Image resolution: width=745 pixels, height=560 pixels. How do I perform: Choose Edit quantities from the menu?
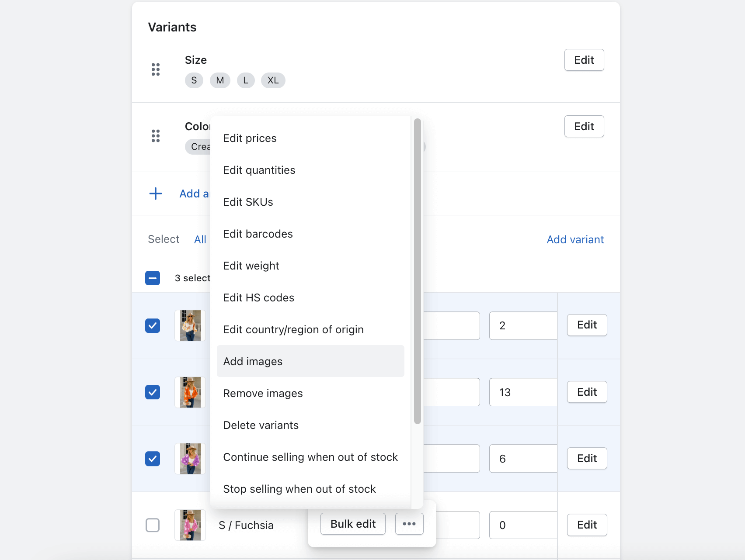click(x=310, y=170)
